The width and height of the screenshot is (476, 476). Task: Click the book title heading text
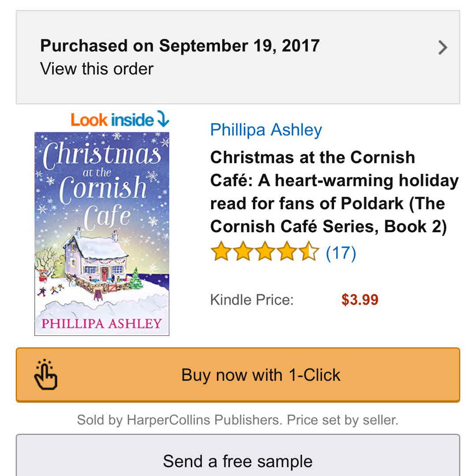pyautogui.click(x=334, y=192)
